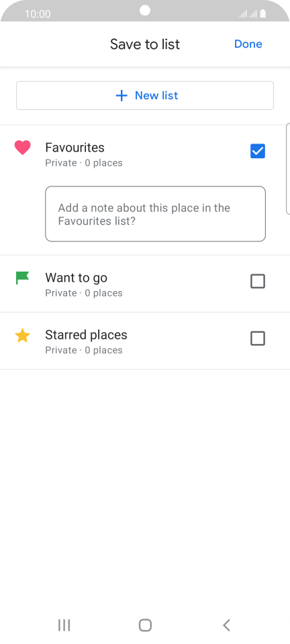Select the Favourites list title
The image size is (290, 644).
pyautogui.click(x=75, y=148)
